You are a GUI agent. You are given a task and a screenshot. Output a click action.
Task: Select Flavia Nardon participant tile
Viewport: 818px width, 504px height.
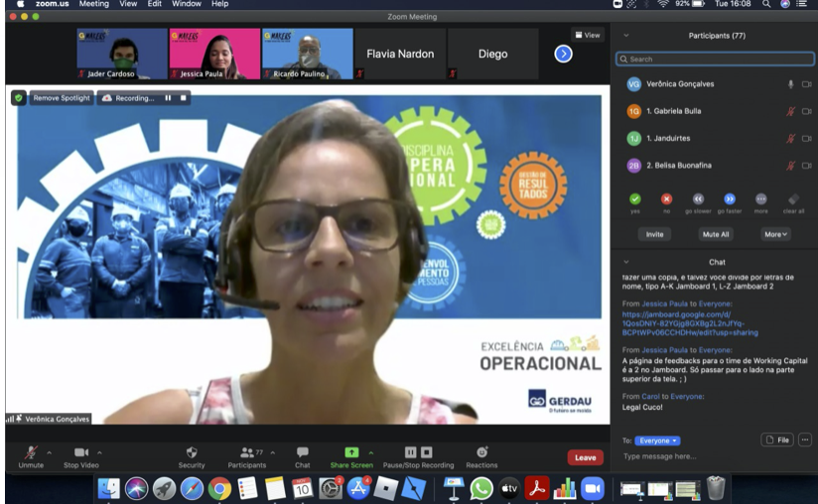(x=400, y=54)
